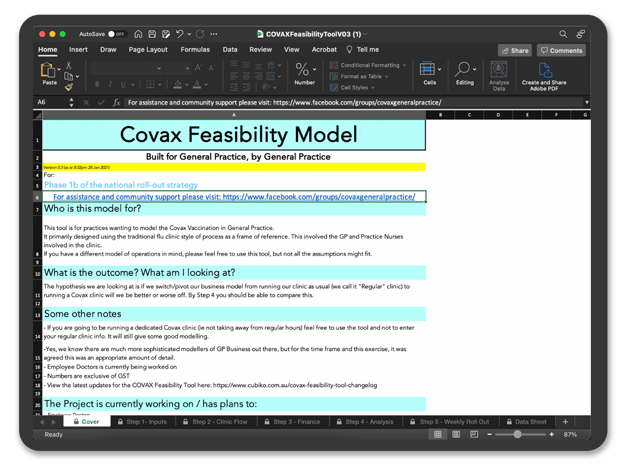Open the Acrobat ribbon tab

point(324,50)
